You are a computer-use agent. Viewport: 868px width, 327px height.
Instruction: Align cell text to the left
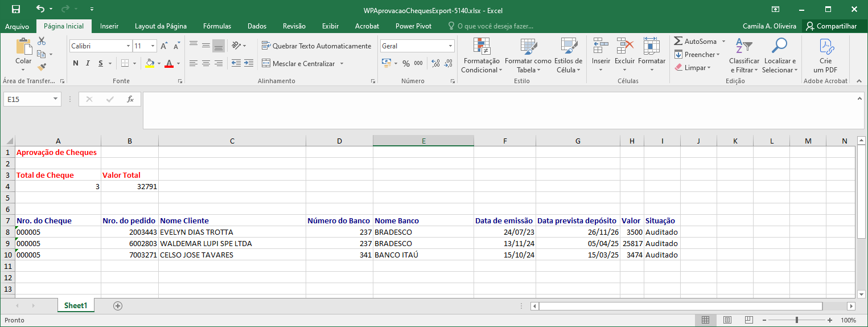(194, 63)
